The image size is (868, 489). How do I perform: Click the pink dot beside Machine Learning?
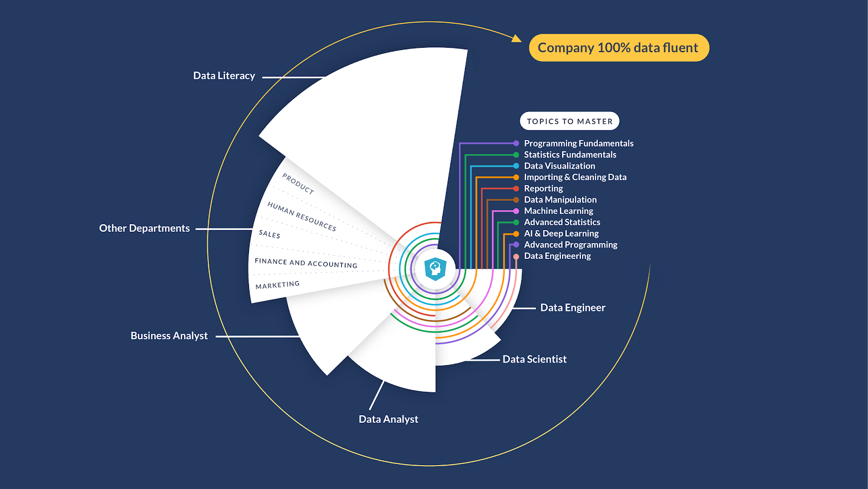tap(516, 211)
